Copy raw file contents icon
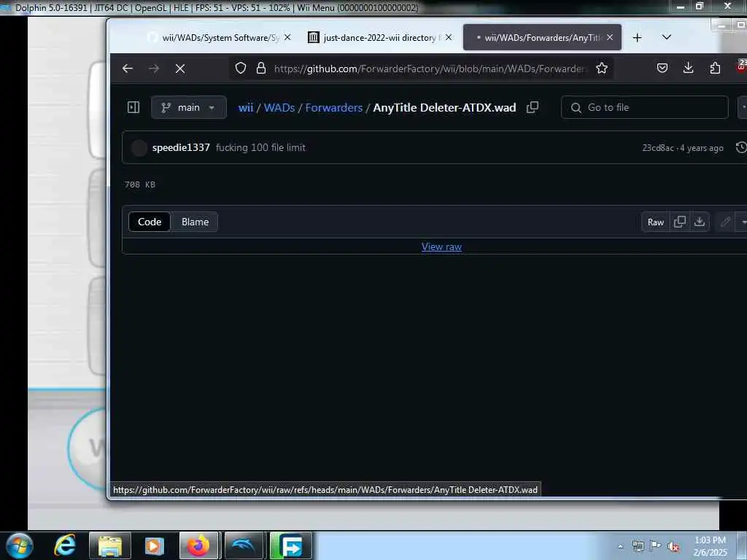 (680, 222)
